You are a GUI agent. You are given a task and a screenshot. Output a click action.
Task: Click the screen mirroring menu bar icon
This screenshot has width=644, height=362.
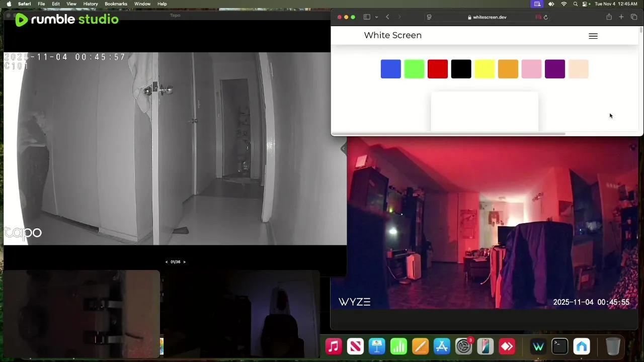pos(537,4)
